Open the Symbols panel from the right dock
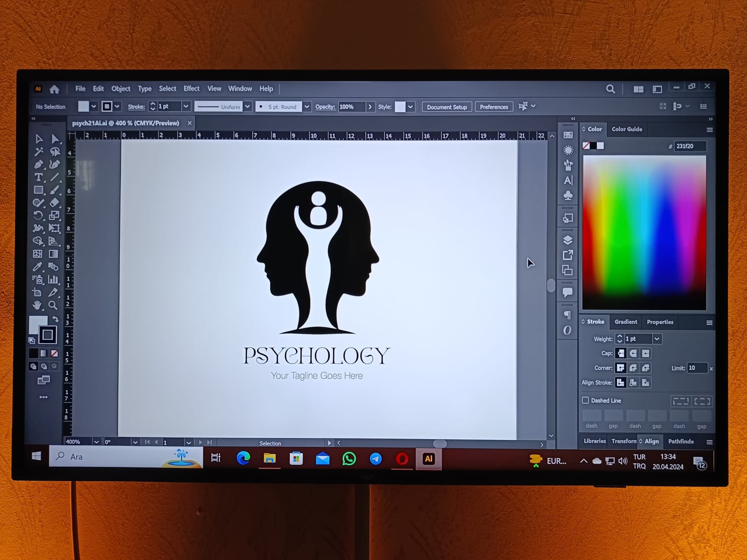Image resolution: width=747 pixels, height=560 pixels. 568,195
